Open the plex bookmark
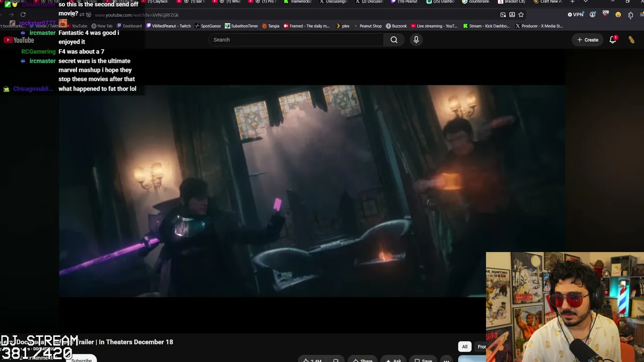This screenshot has width=644, height=362. point(343,26)
